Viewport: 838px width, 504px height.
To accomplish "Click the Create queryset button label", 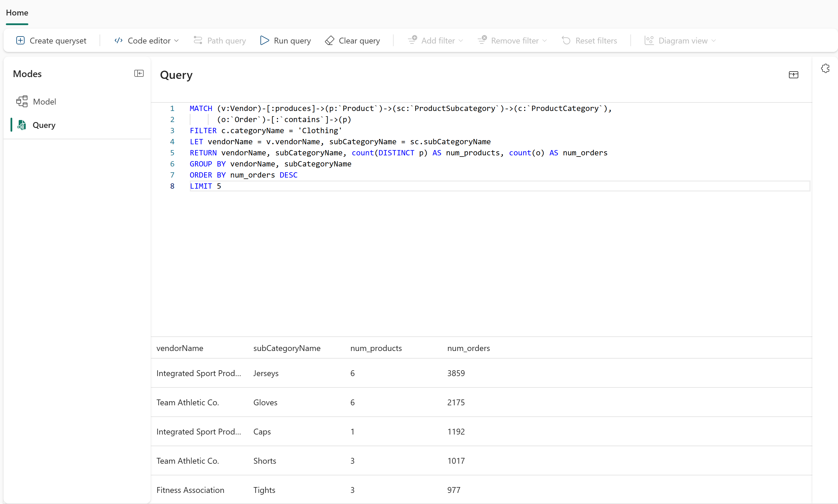I will (58, 41).
